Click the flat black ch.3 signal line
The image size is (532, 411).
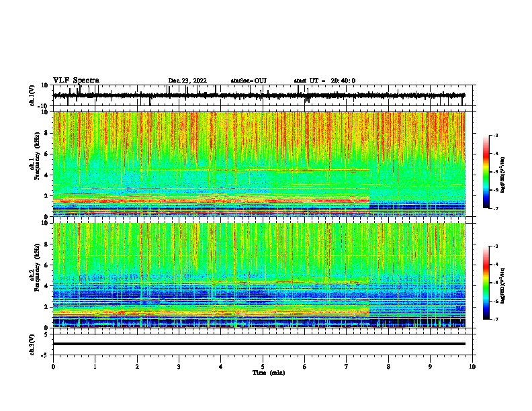259,344
